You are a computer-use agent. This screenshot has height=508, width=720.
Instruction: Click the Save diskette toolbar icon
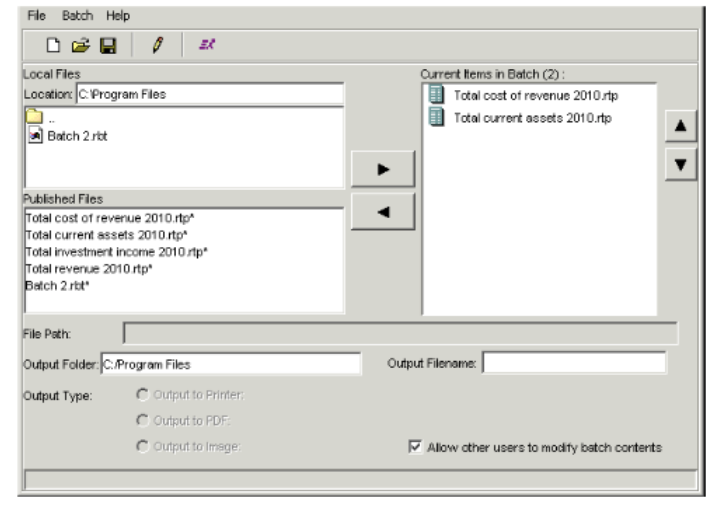pos(107,45)
